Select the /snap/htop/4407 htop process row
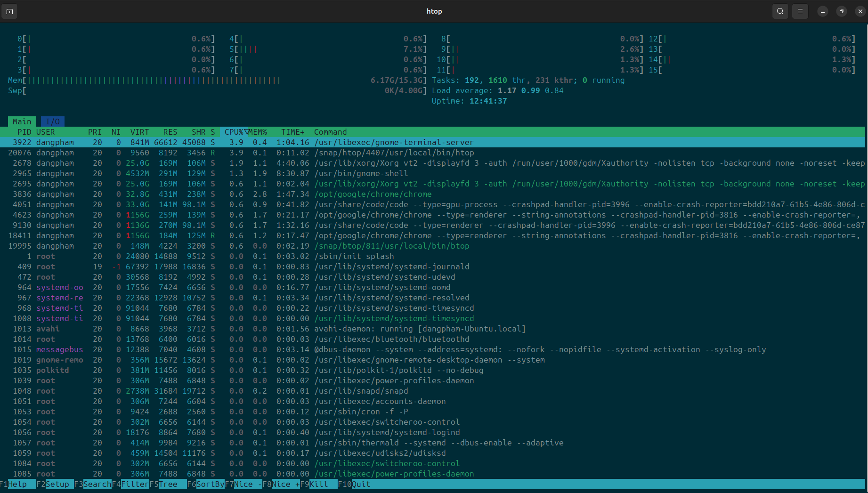 432,153
